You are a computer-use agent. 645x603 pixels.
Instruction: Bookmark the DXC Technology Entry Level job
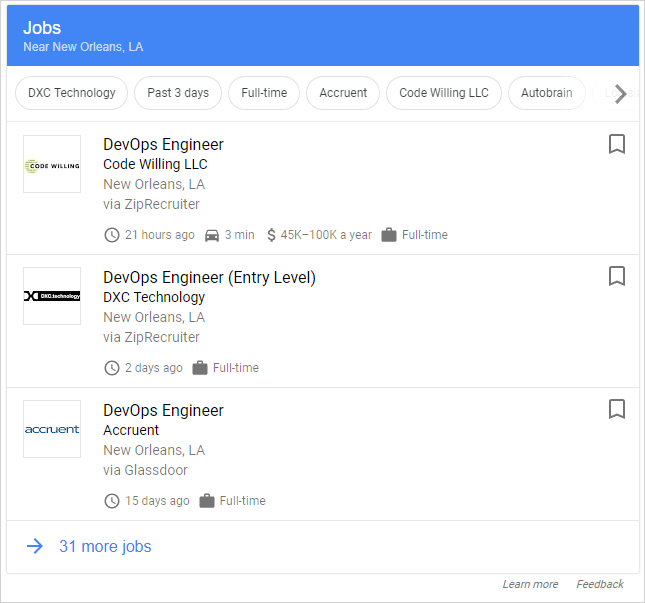(617, 276)
